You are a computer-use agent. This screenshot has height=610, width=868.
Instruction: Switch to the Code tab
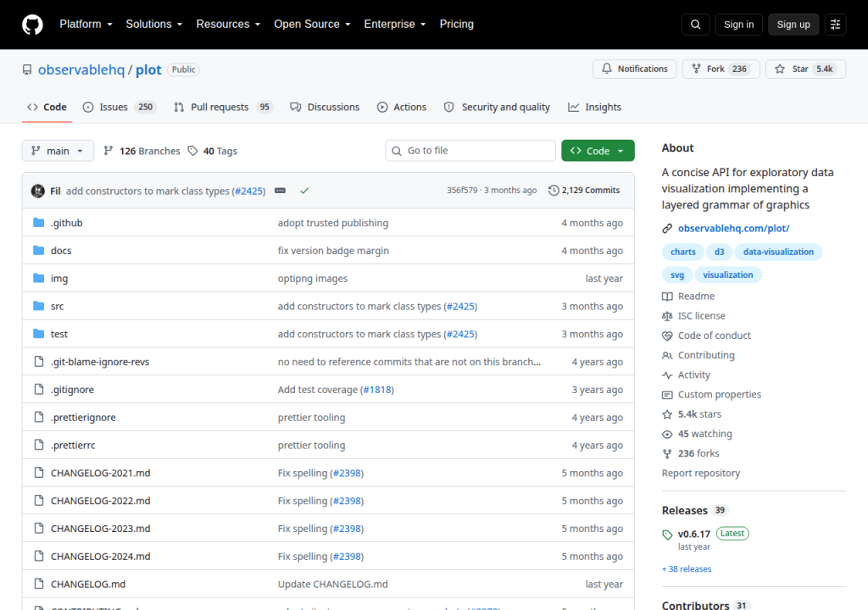coord(47,108)
